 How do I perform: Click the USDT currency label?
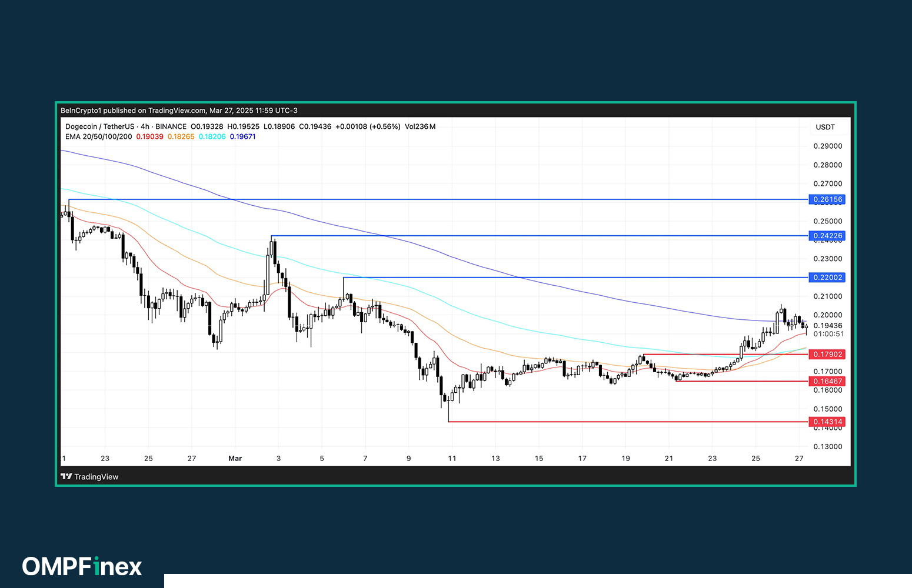click(825, 127)
